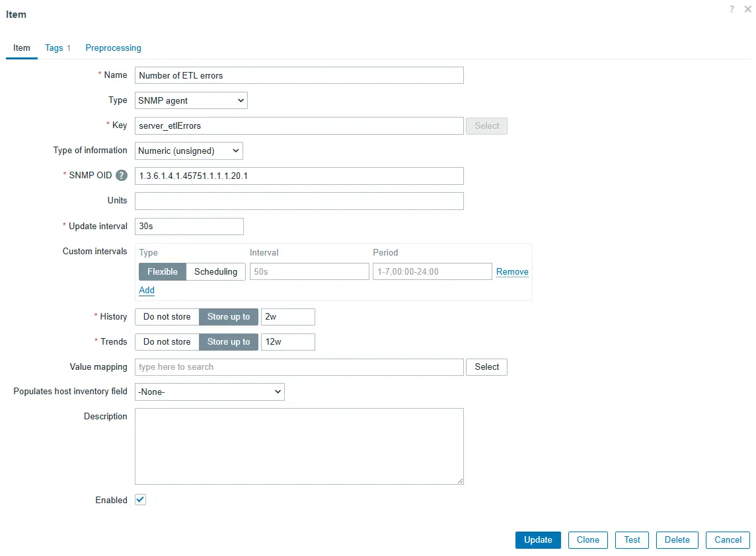Open the Type of information dropdown

coord(188,151)
